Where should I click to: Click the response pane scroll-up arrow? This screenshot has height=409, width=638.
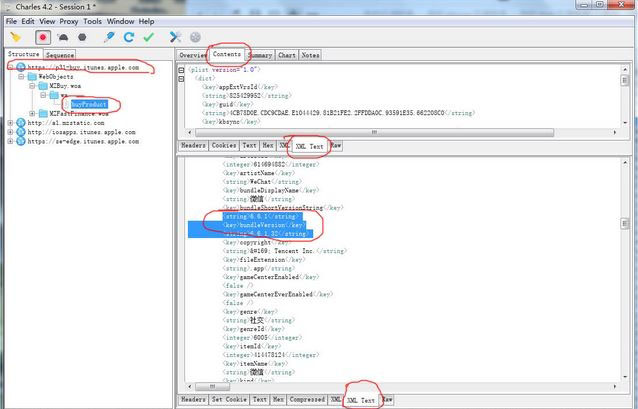pos(625,163)
